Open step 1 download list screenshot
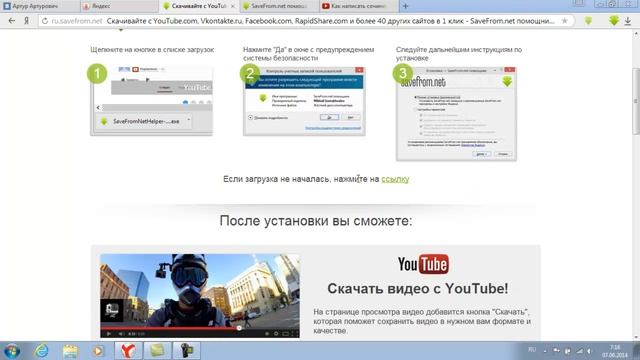The width and height of the screenshot is (640, 360). [151, 101]
